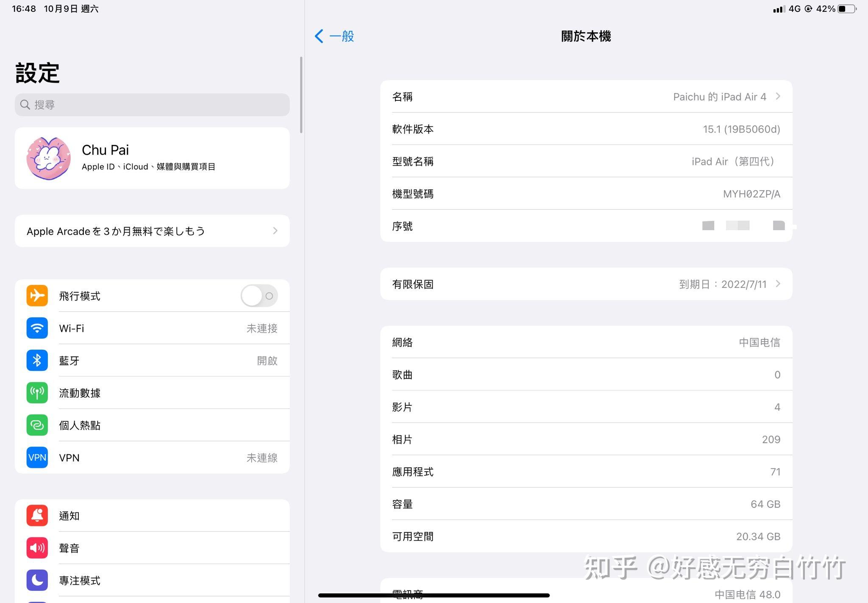
Task: Open 流動數據 settings
Action: (152, 393)
